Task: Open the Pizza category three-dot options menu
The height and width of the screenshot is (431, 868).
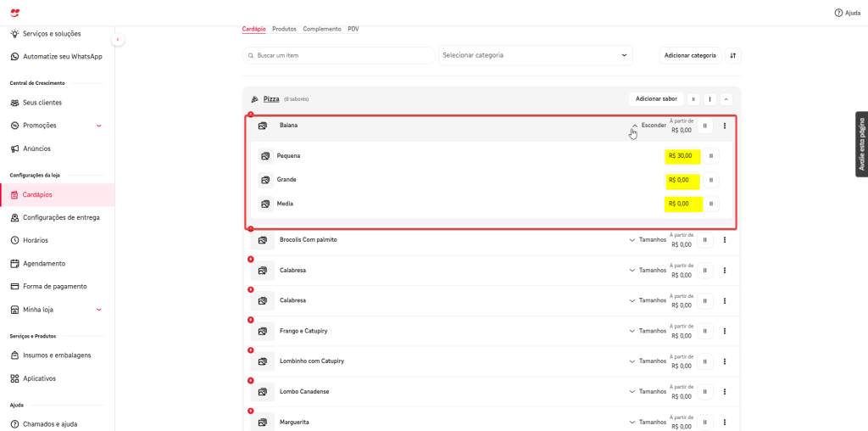Action: point(709,99)
